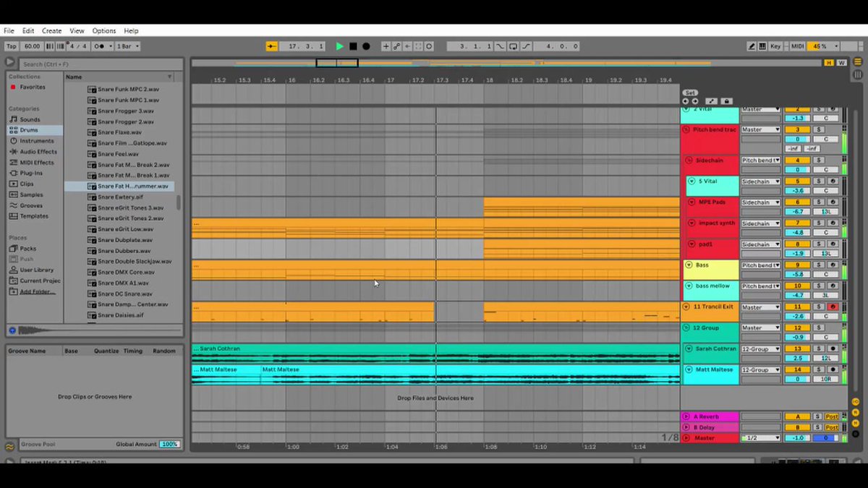Unfold the Bass track
The height and width of the screenshot is (488, 868).
coord(689,265)
